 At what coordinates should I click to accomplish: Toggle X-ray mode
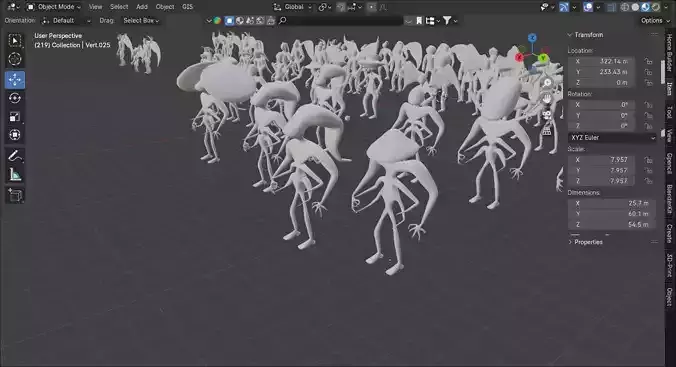click(611, 7)
